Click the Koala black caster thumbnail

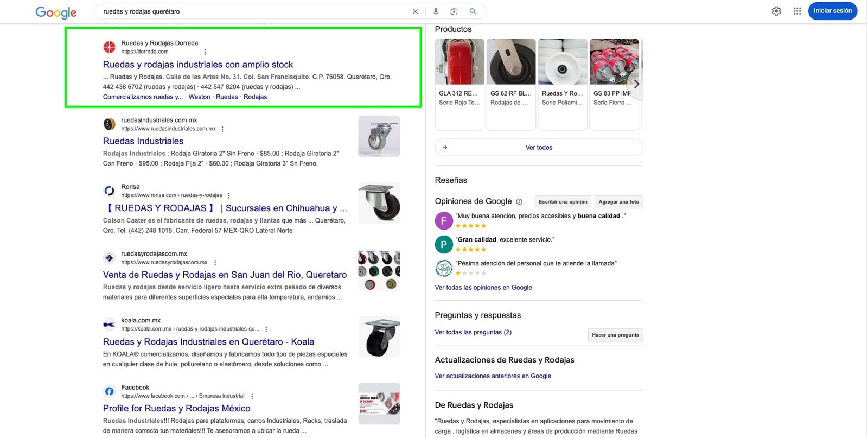(379, 337)
